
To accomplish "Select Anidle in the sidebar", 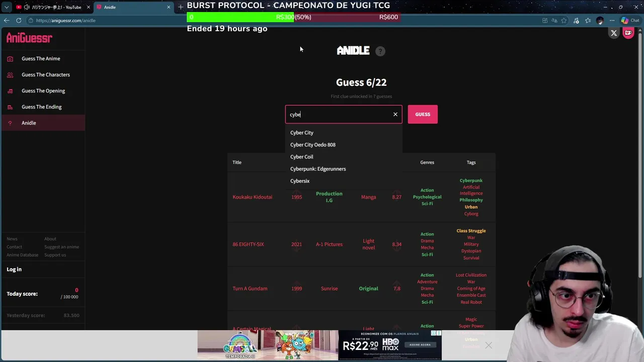I will click(x=43, y=123).
